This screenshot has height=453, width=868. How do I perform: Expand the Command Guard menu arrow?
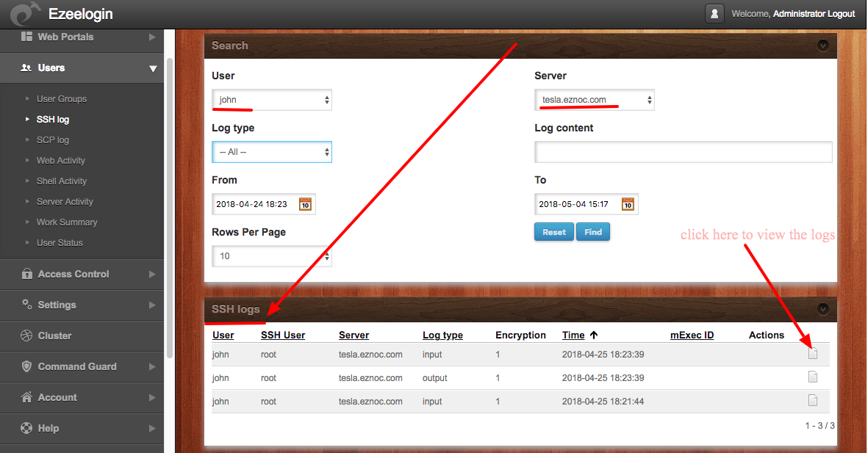tap(152, 366)
